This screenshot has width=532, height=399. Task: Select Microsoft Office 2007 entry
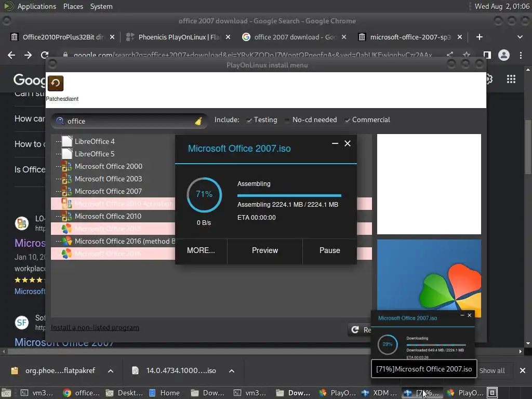tap(108, 191)
